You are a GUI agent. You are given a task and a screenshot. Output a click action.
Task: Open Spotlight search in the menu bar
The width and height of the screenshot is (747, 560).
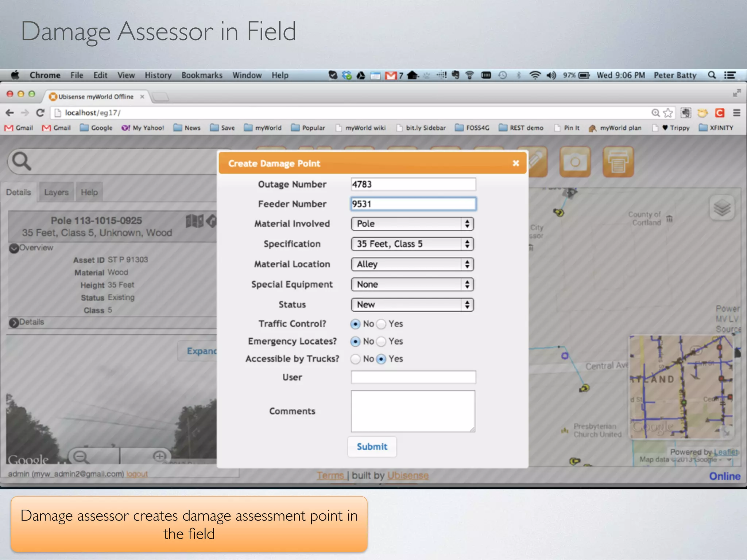coord(712,75)
